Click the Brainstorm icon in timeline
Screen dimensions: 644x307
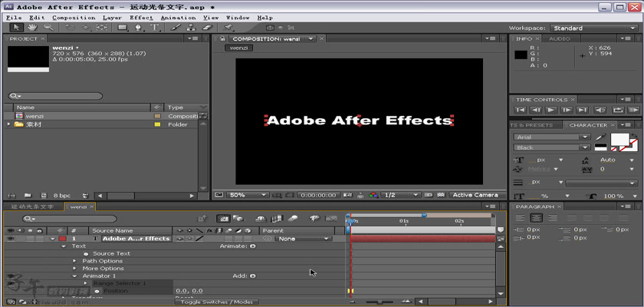314,219
